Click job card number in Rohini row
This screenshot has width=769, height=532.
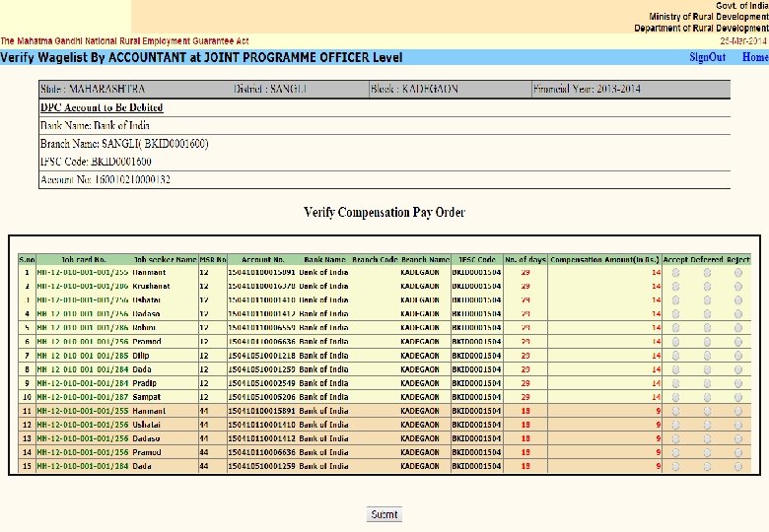83,328
